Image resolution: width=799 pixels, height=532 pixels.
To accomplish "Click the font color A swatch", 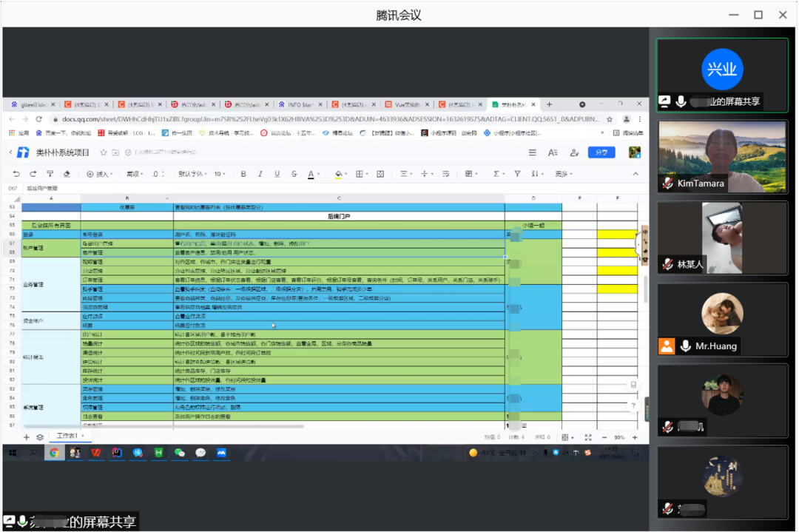I will tap(311, 175).
